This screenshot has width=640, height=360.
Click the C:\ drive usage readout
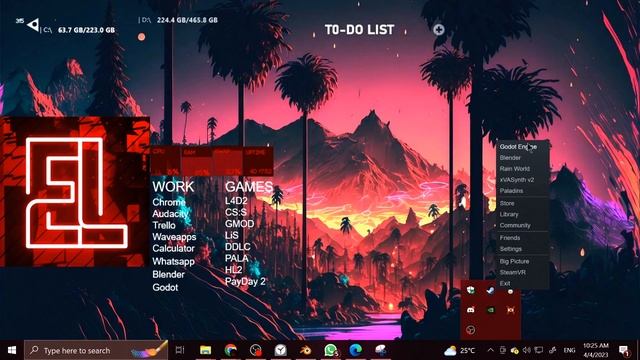pyautogui.click(x=78, y=30)
